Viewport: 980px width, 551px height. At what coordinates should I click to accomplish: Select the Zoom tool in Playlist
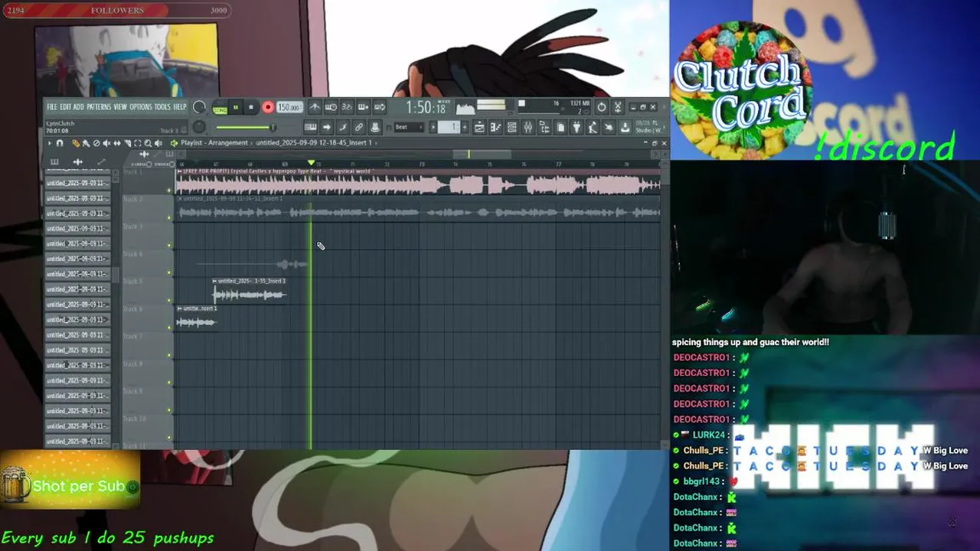[148, 143]
